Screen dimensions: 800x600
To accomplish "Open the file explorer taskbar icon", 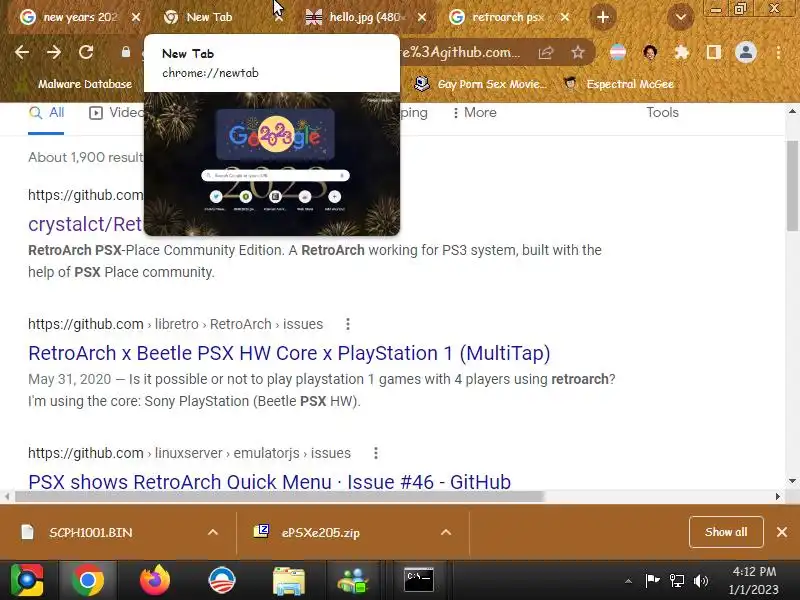I will [288, 580].
